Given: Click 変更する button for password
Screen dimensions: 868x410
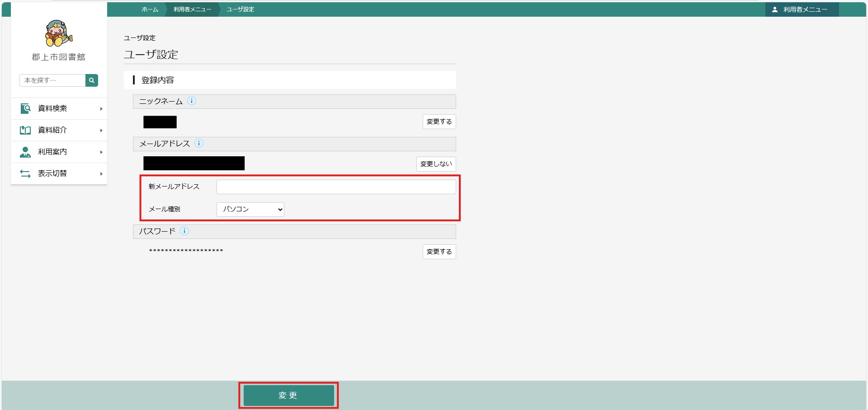Looking at the screenshot, I should (439, 252).
